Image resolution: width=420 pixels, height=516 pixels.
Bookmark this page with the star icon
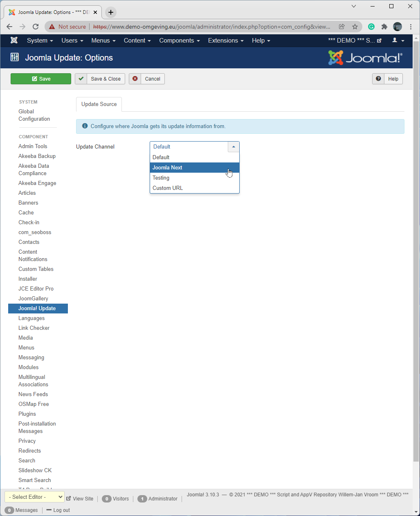point(355,27)
